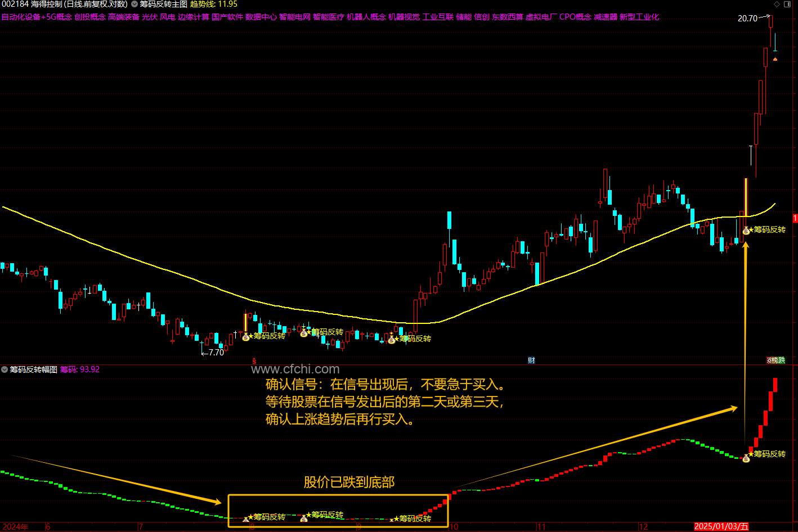Click the 自动化设备+5G概念 concept tag

click(x=37, y=17)
